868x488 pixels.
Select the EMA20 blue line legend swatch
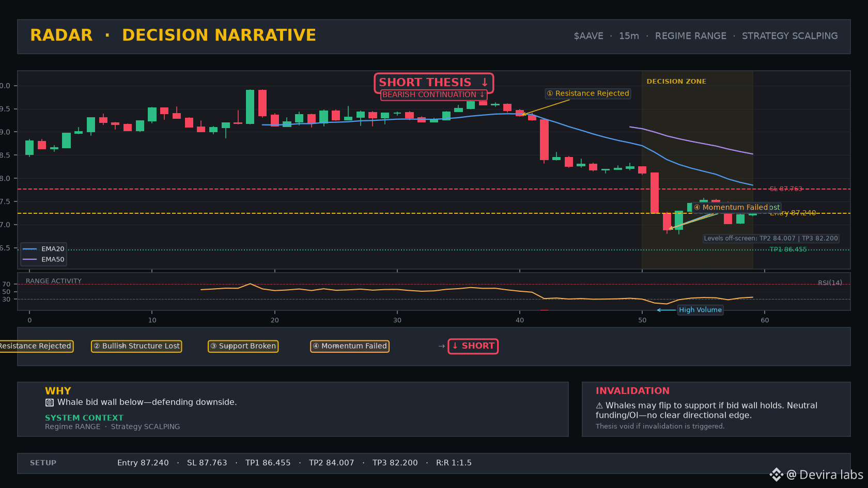[x=30, y=249]
